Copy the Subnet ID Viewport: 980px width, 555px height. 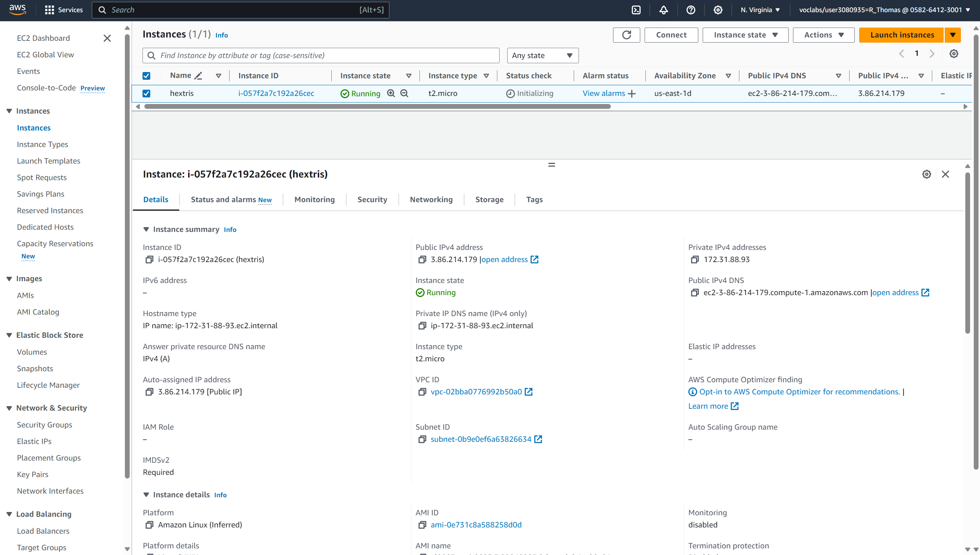(422, 440)
